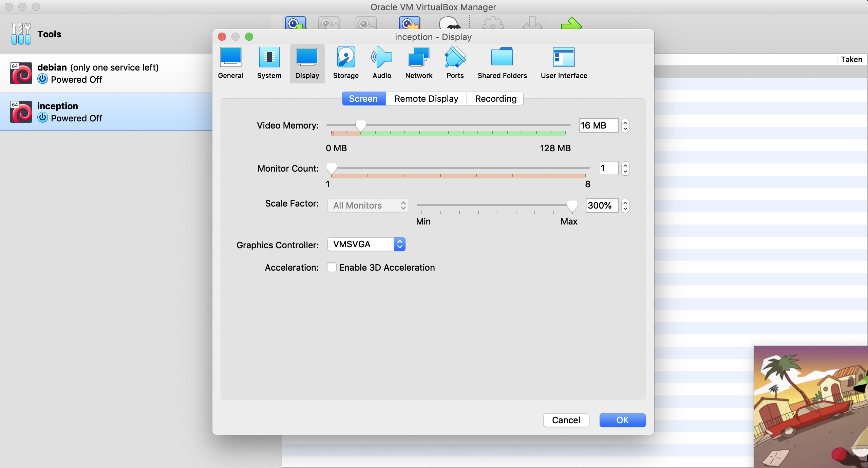
Task: Click the Tools icon in sidebar
Action: [x=21, y=34]
